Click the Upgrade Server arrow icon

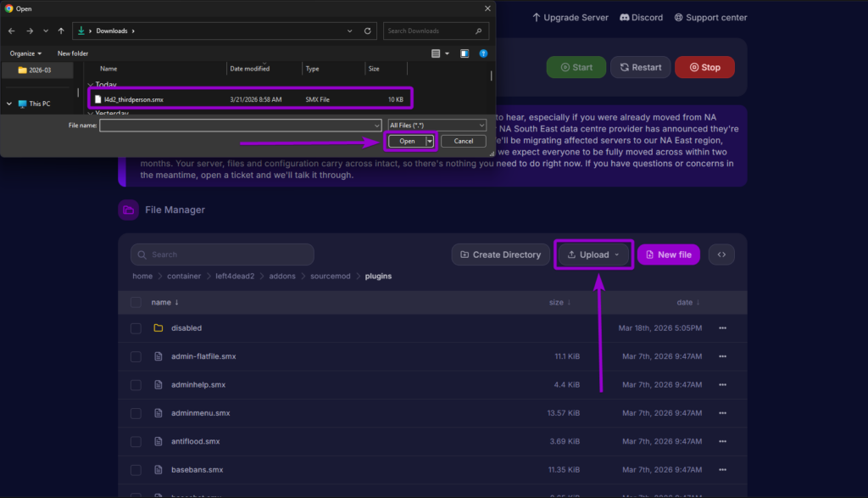[537, 17]
